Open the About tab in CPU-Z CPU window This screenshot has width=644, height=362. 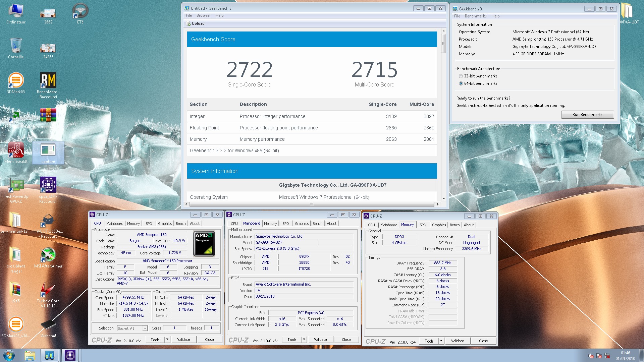[195, 224]
